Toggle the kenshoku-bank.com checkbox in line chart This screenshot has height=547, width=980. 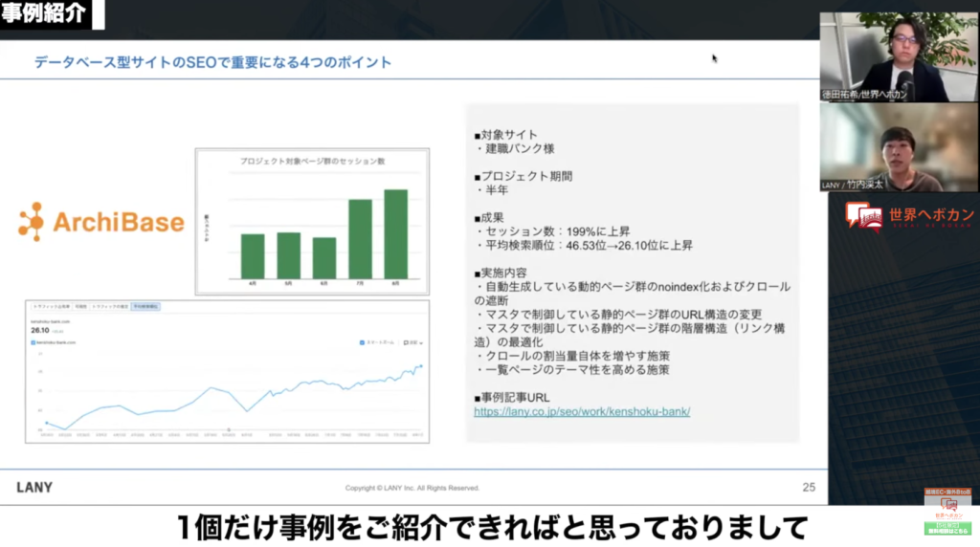point(33,342)
